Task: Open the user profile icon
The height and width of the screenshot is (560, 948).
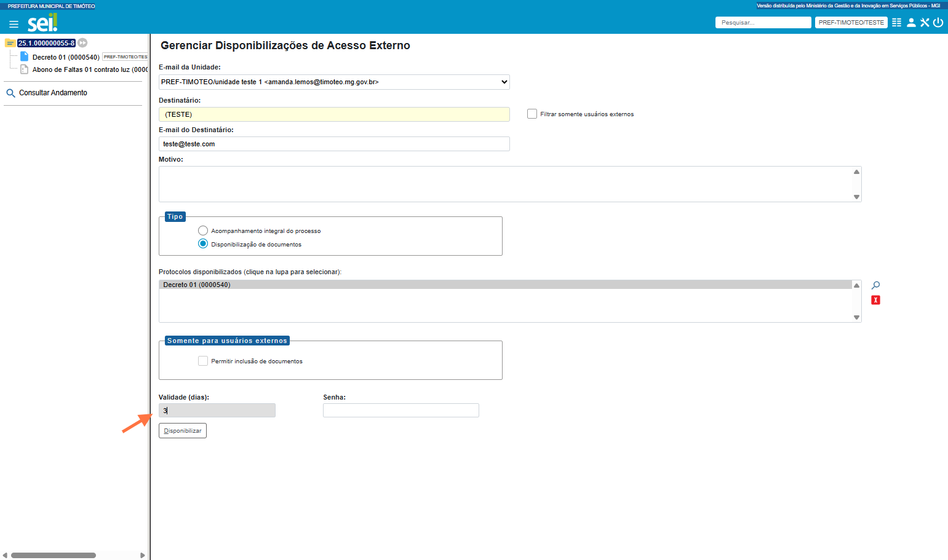Action: click(x=911, y=22)
